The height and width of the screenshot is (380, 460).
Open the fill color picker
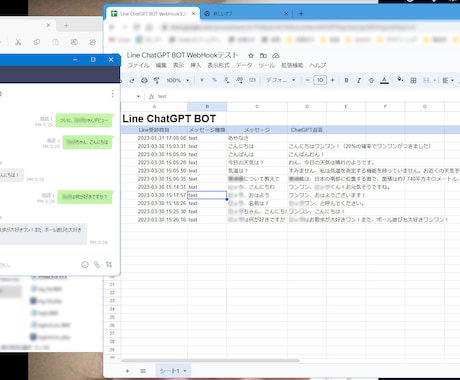[400, 80]
